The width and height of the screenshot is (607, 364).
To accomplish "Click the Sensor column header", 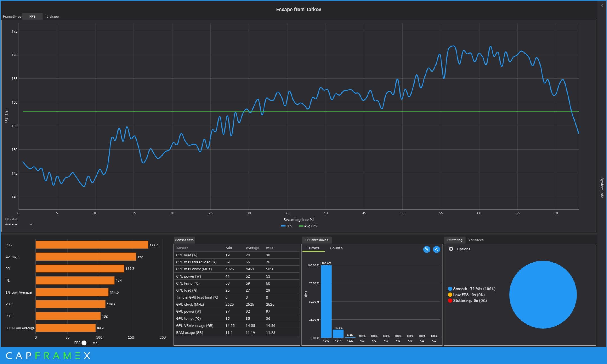I will point(182,248).
